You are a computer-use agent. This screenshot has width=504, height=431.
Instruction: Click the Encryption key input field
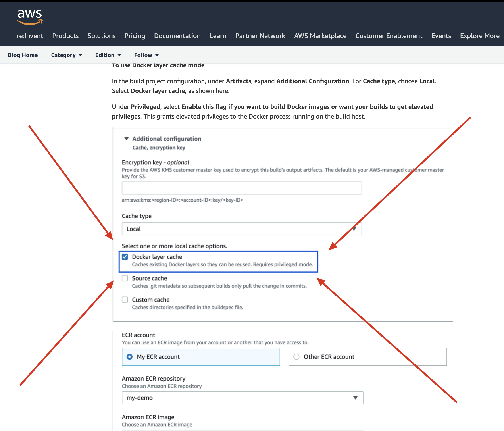241,188
